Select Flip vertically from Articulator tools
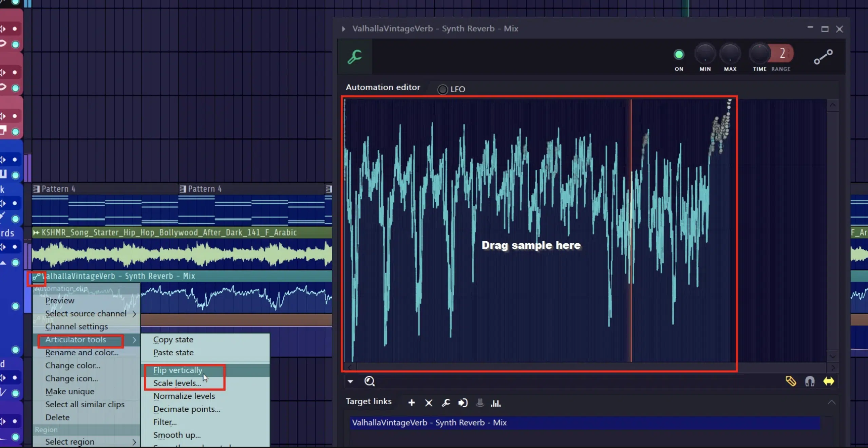 [177, 370]
